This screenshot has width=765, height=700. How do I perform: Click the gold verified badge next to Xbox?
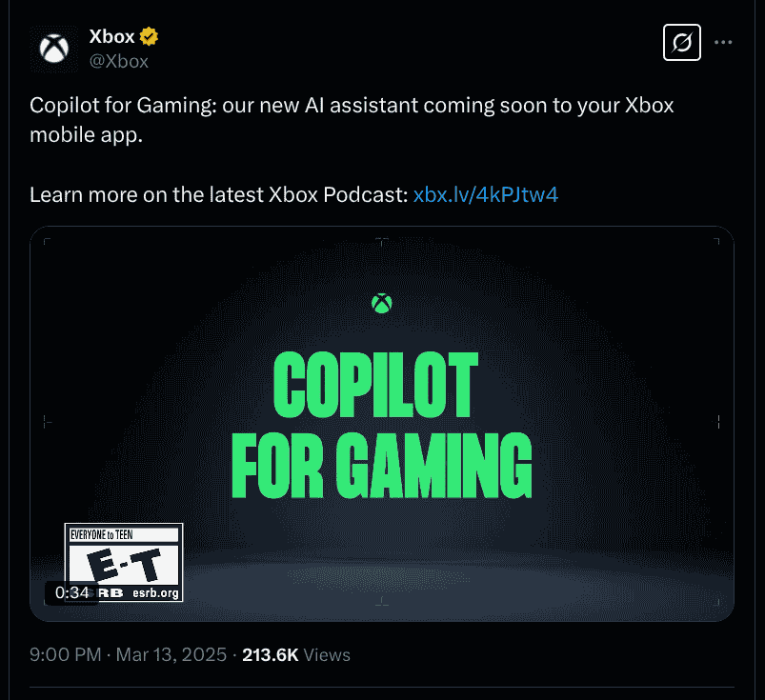pyautogui.click(x=150, y=36)
